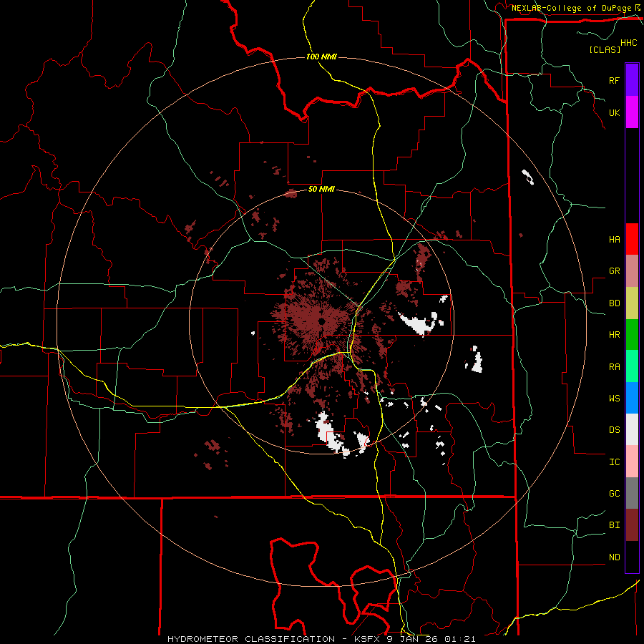Click the 100 NMI range ring label

[321, 57]
